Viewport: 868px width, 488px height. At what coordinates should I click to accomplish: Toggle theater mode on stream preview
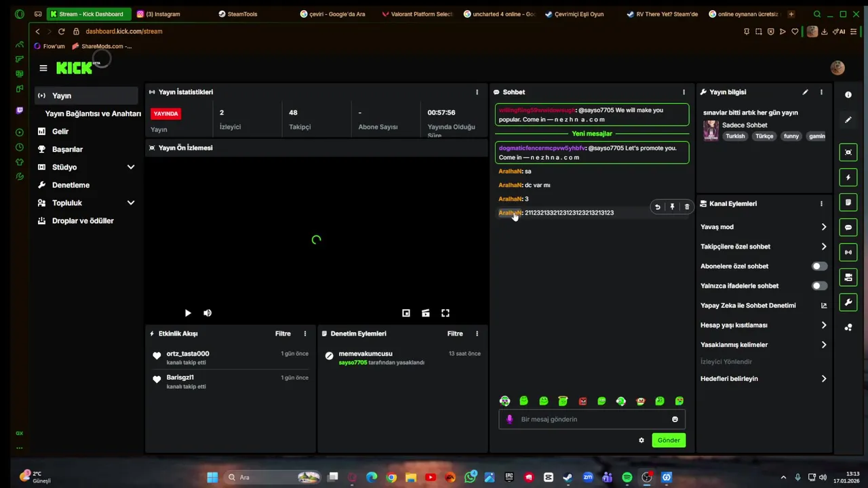426,313
